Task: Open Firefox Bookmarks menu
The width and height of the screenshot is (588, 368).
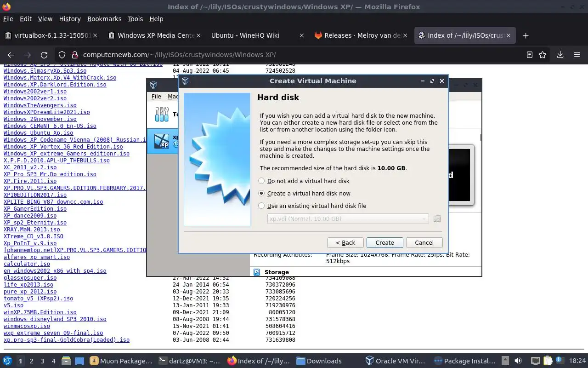Action: [104, 19]
